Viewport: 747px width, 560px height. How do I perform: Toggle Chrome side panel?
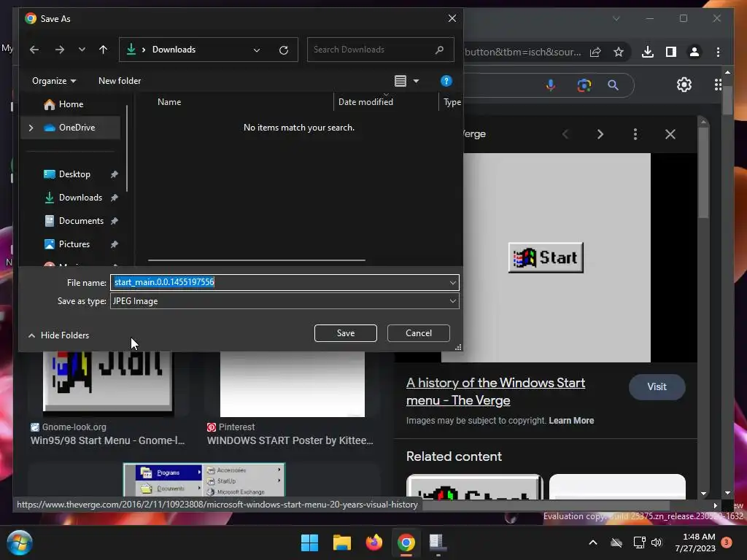[x=671, y=52]
